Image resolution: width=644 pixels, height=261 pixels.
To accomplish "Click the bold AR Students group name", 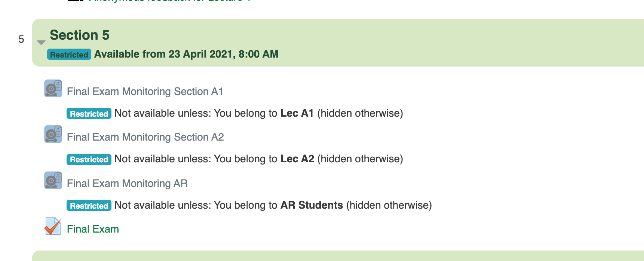I will tap(312, 205).
